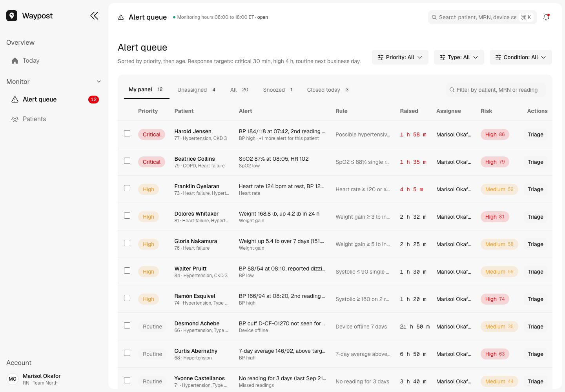Triage Curtis Abernathy's alert
The height and width of the screenshot is (392, 565).
(536, 354)
